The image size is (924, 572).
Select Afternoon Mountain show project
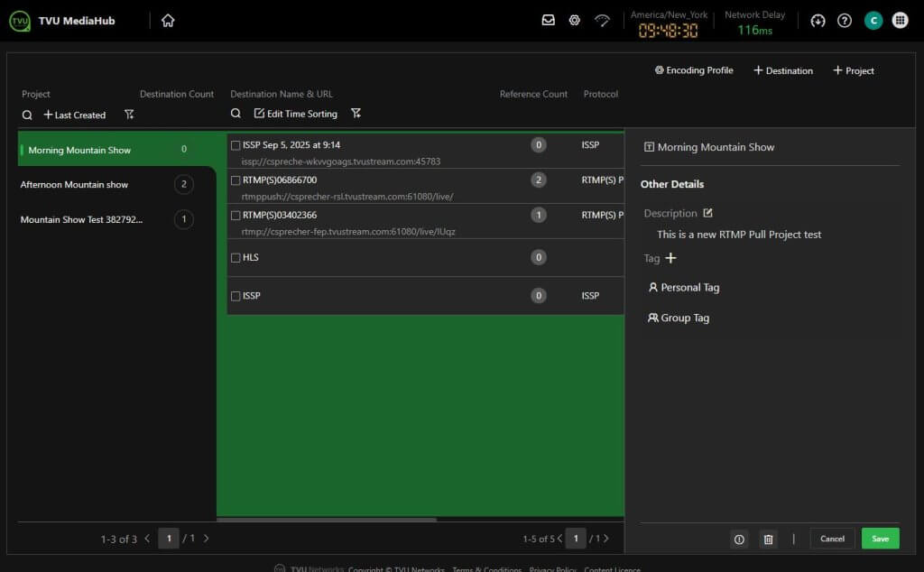[75, 185]
